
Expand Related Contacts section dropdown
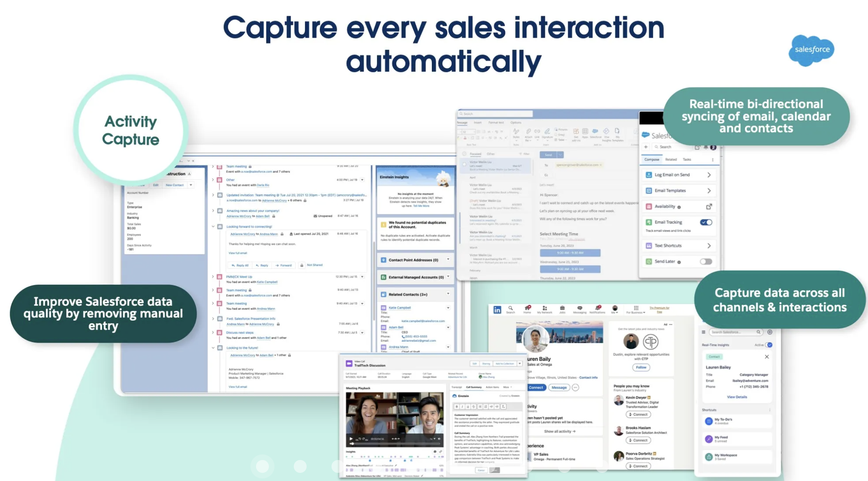(x=448, y=294)
